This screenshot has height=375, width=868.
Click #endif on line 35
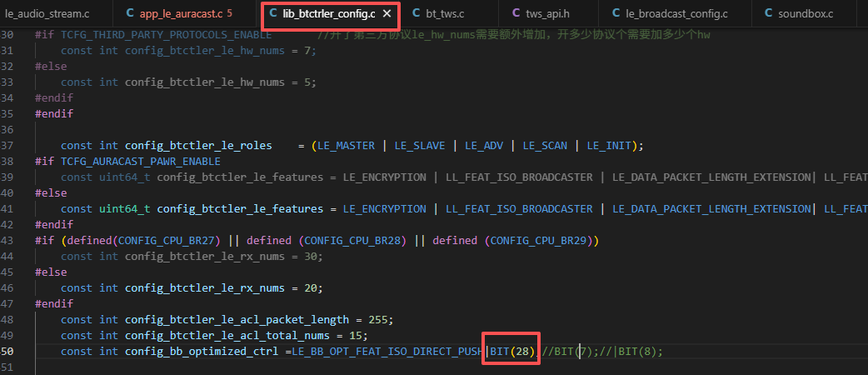(x=53, y=113)
